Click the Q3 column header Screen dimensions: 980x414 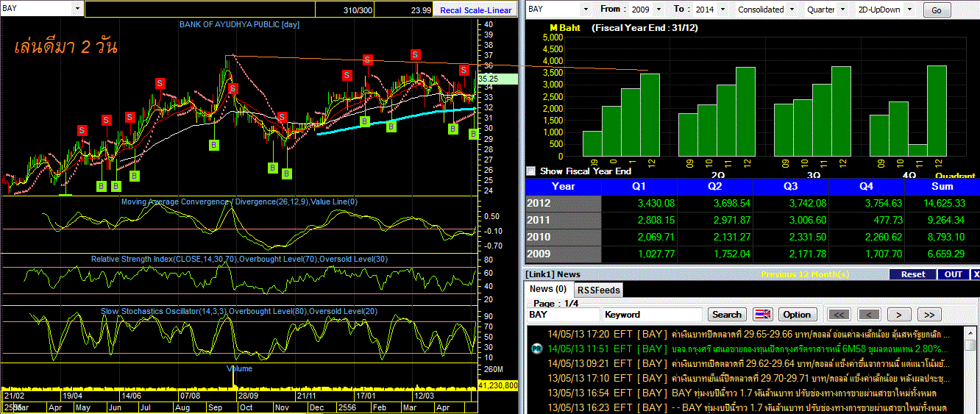click(790, 186)
